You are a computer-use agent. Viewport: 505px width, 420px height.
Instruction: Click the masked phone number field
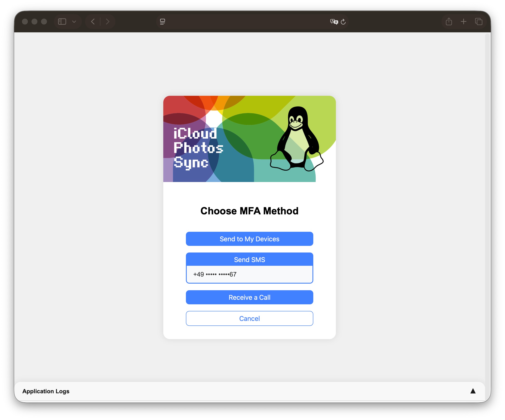coord(249,274)
